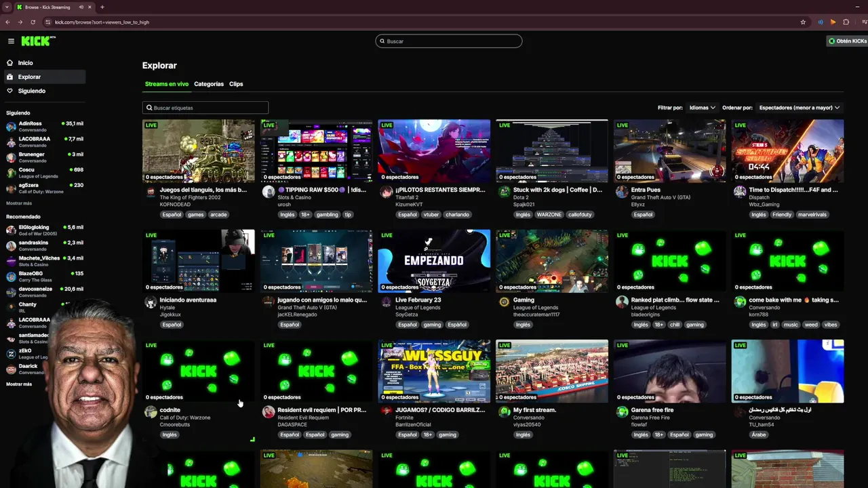Open ElGlogloking recommended channel
Viewport: 868px width, 488px height.
pyautogui.click(x=45, y=230)
